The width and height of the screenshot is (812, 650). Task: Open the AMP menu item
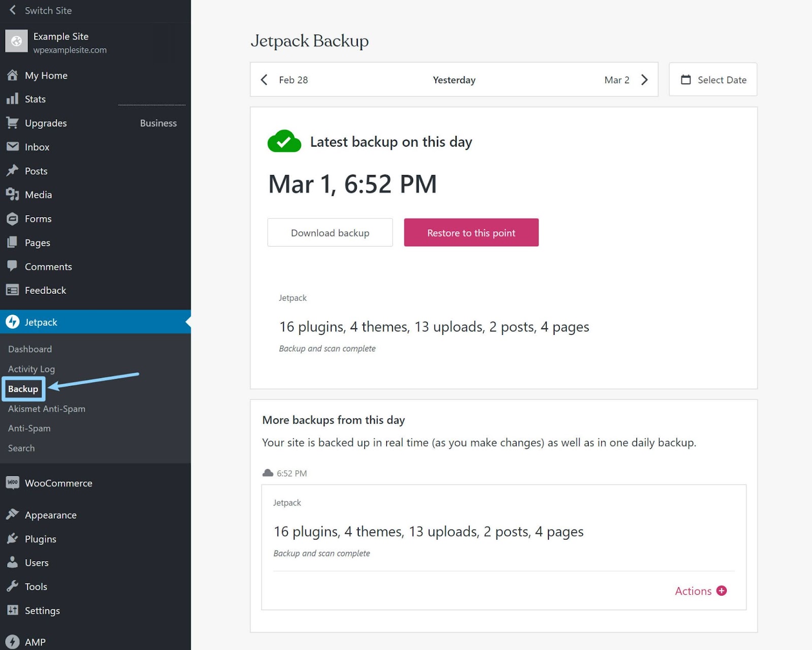pos(95,642)
